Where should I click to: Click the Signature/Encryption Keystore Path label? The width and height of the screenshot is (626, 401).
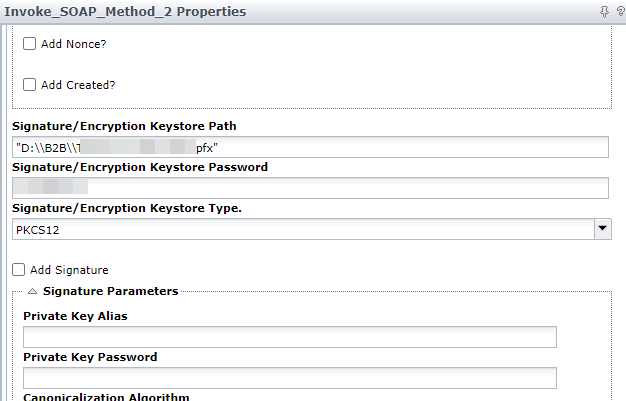[124, 126]
